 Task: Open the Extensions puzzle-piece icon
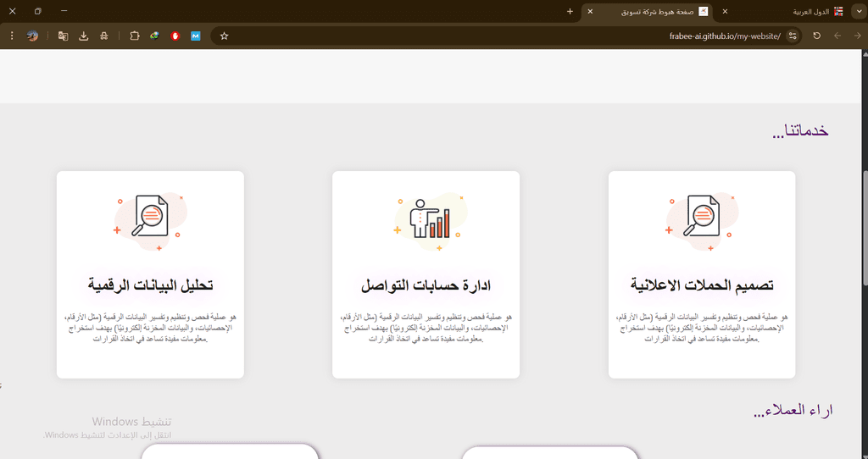click(x=135, y=36)
